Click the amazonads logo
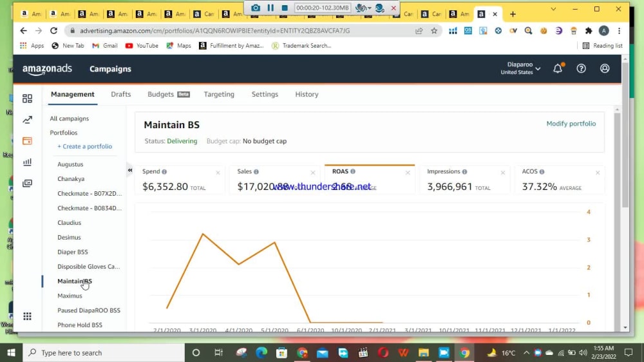This screenshot has width=644, height=362. tap(47, 70)
